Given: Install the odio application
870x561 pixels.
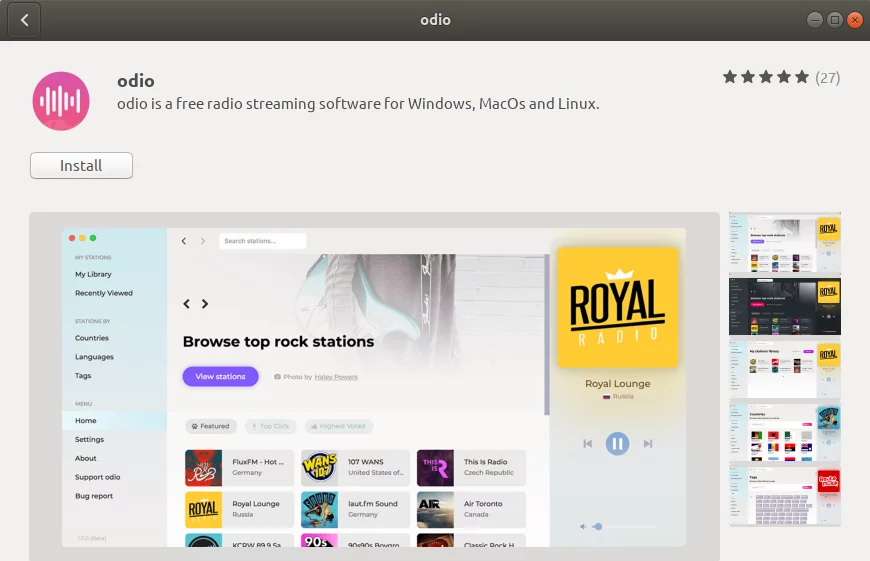Looking at the screenshot, I should click(81, 165).
